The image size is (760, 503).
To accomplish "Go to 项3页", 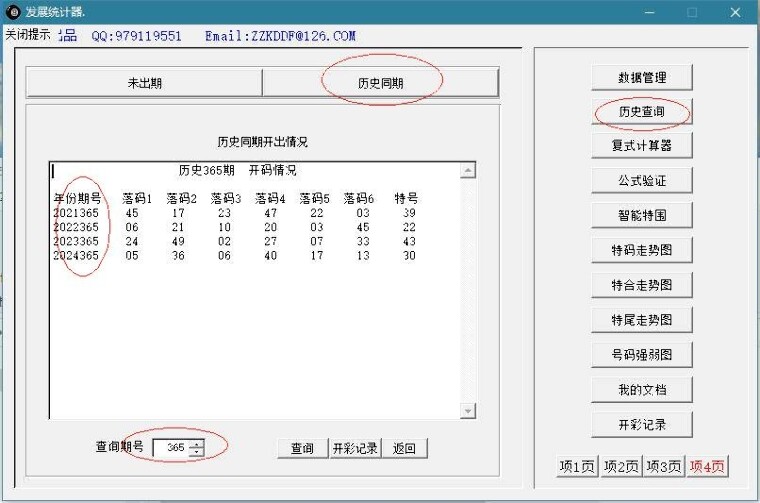I will tap(664, 466).
